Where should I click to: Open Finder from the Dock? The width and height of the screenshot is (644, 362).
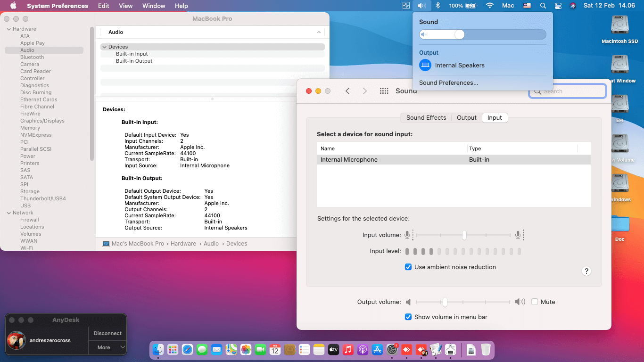[x=158, y=349]
